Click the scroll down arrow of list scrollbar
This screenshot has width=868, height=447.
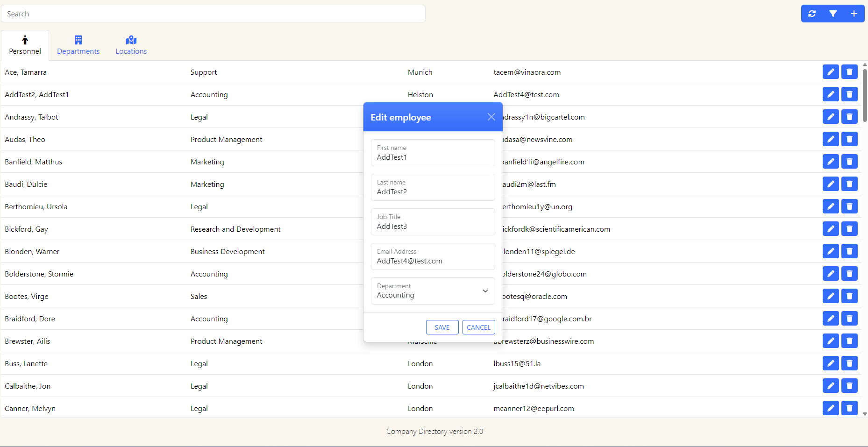(x=865, y=414)
